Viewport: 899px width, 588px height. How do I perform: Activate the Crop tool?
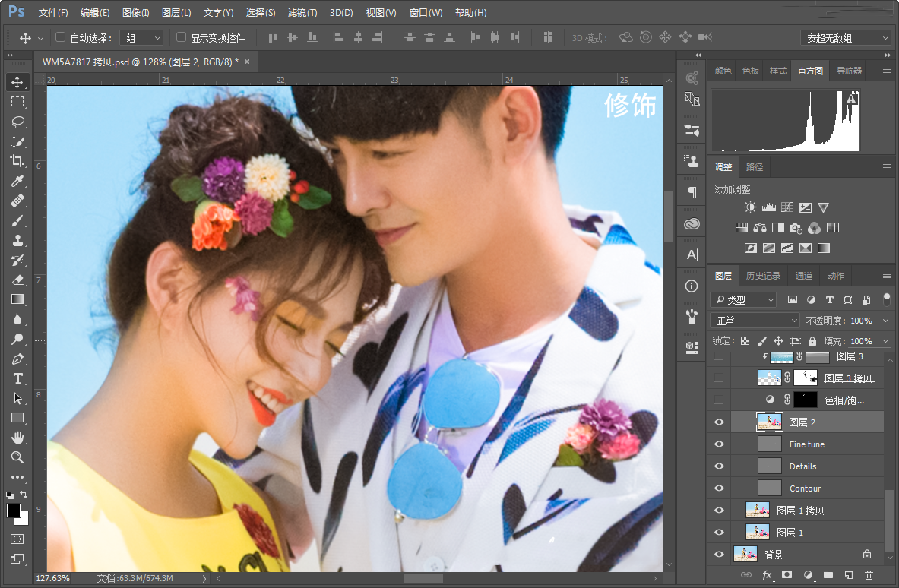17,161
